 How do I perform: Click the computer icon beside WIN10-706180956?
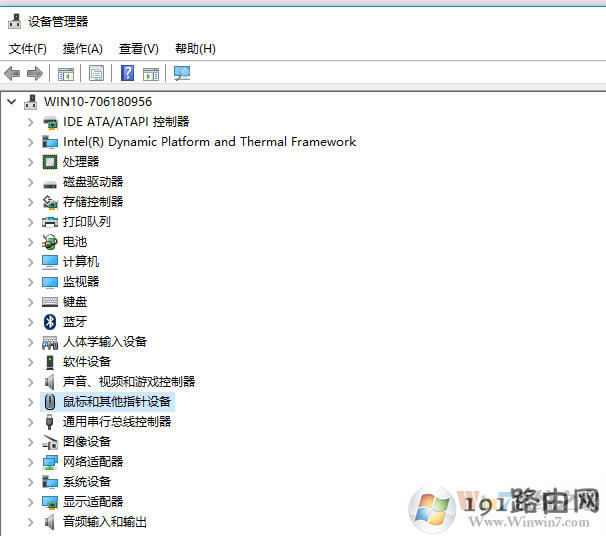click(x=31, y=102)
